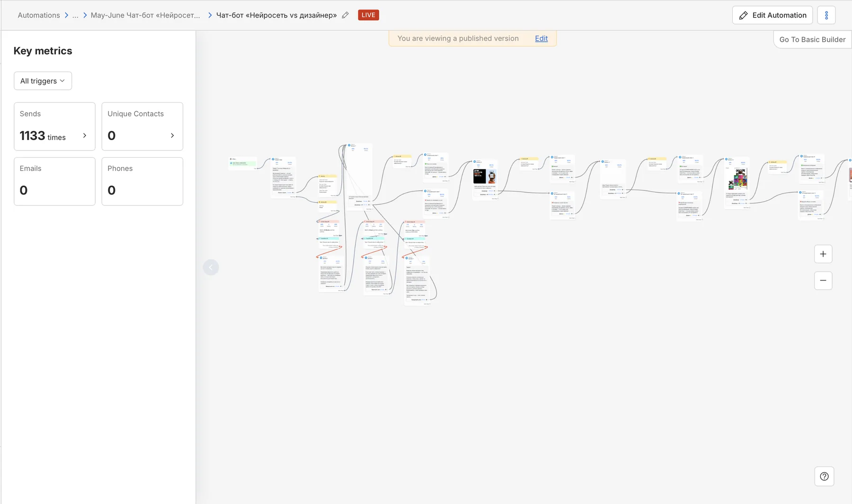Image resolution: width=852 pixels, height=504 pixels.
Task: Click the 1133 times sends value
Action: (x=43, y=136)
